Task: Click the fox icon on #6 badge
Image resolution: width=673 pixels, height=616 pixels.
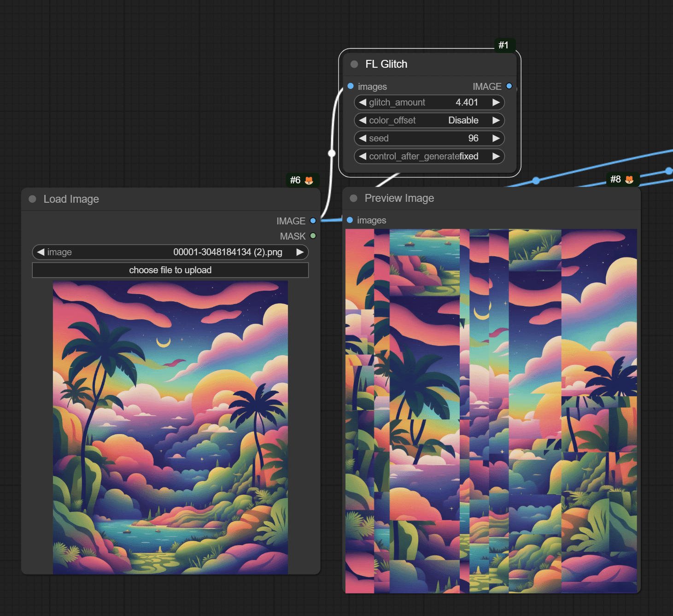Action: (x=309, y=180)
